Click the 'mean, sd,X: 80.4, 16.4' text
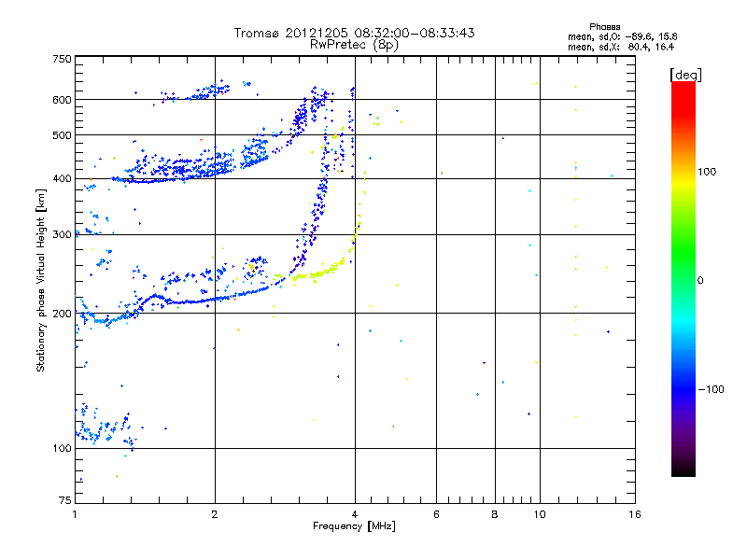The image size is (747, 560). 621,47
